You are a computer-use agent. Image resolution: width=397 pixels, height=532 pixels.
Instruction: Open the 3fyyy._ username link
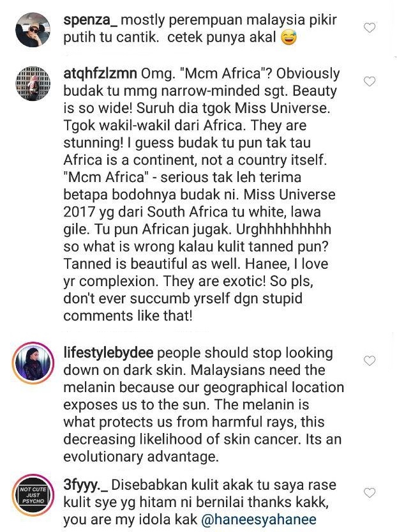point(86,485)
